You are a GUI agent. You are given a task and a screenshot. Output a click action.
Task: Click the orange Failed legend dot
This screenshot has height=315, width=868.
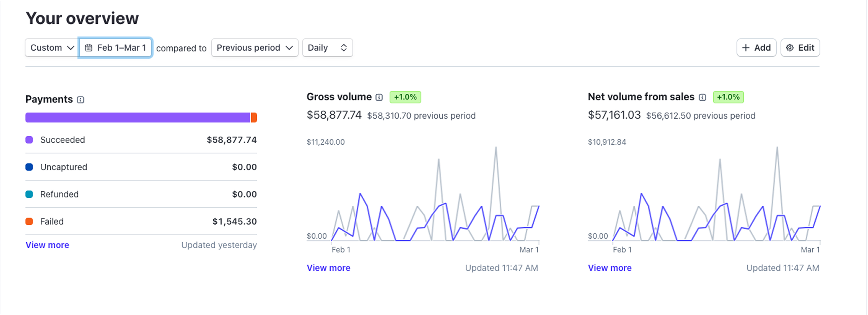(x=29, y=221)
